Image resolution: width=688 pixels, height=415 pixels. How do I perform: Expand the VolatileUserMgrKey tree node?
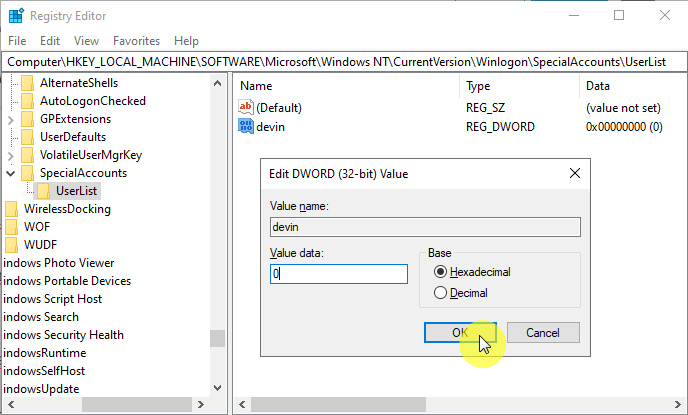pyautogui.click(x=10, y=155)
